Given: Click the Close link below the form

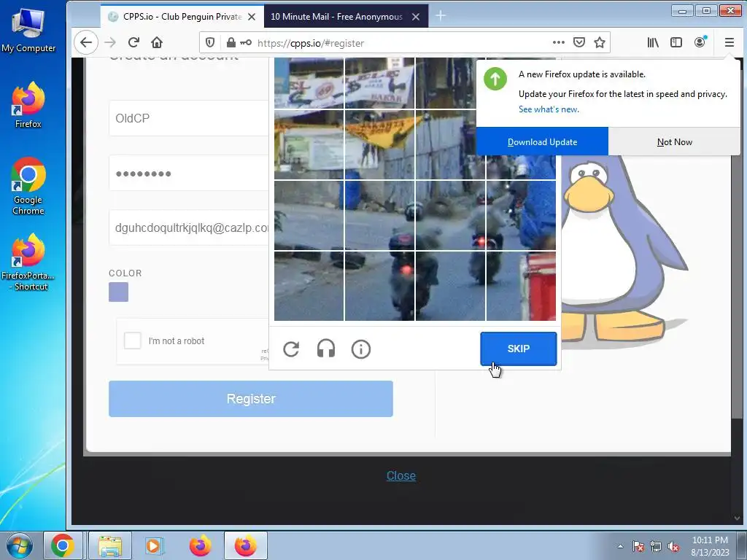Looking at the screenshot, I should coord(401,475).
